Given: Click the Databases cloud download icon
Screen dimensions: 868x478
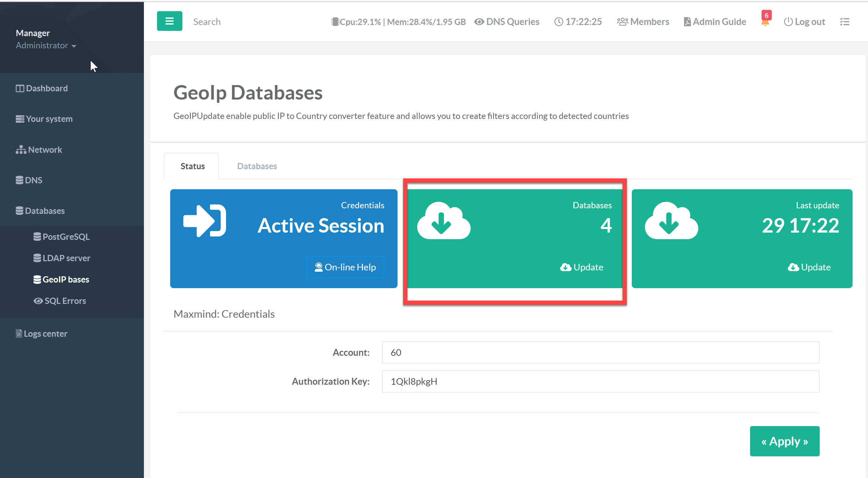Looking at the screenshot, I should point(444,221).
